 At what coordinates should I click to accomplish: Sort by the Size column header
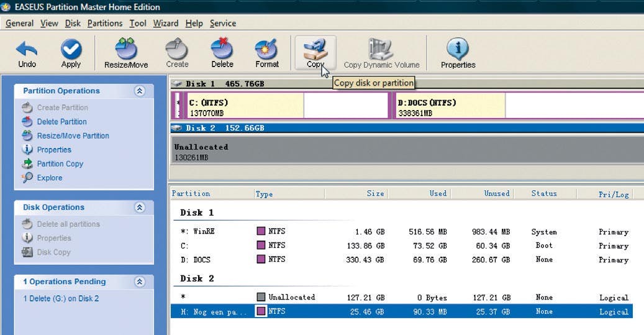tap(356, 193)
